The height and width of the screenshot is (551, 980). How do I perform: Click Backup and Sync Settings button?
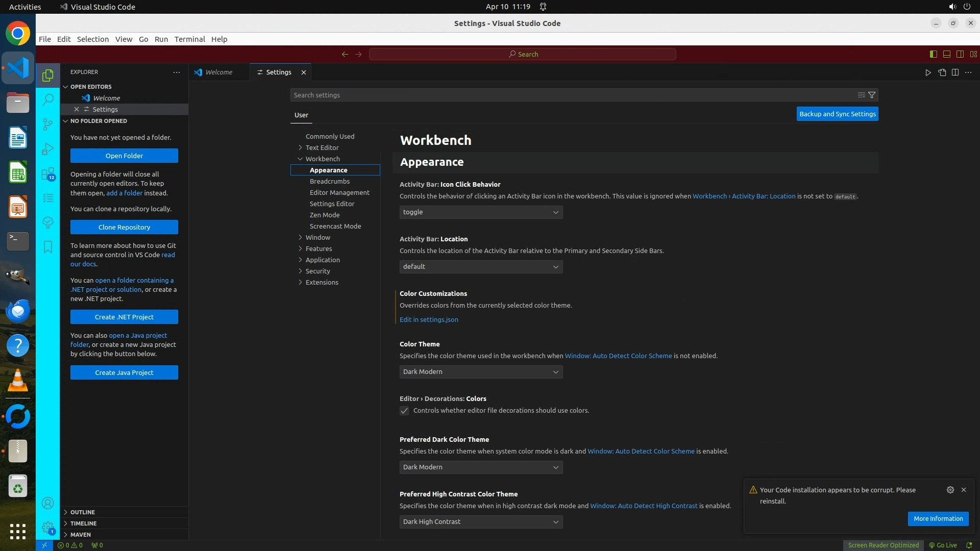(x=837, y=114)
